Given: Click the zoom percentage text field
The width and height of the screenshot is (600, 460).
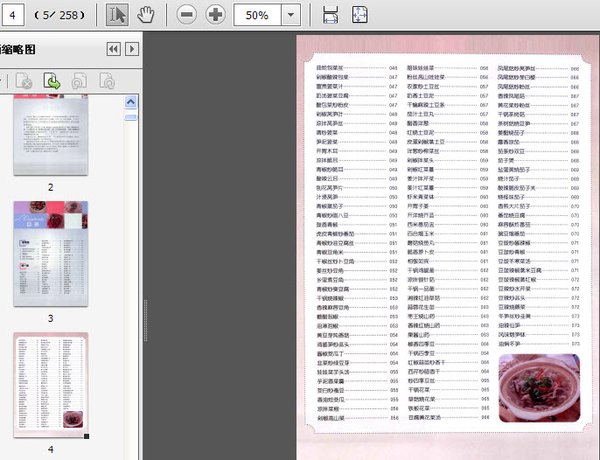Looking at the screenshot, I should [257, 15].
